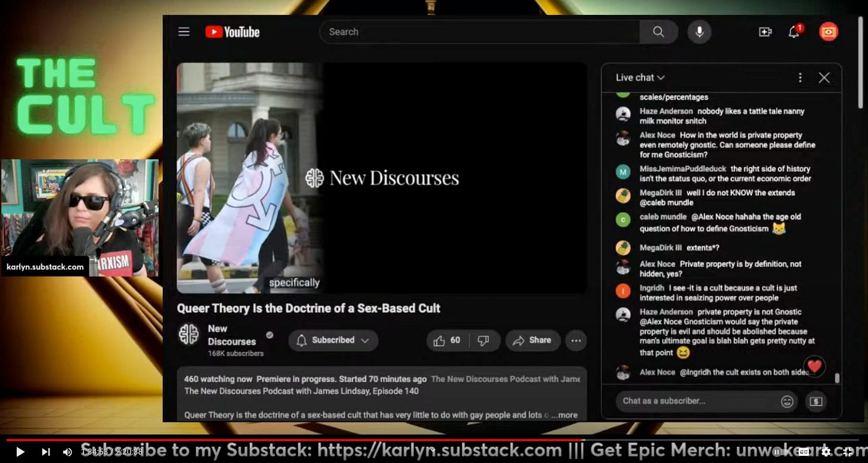Click the channel verified checkmark badge

[x=269, y=335]
